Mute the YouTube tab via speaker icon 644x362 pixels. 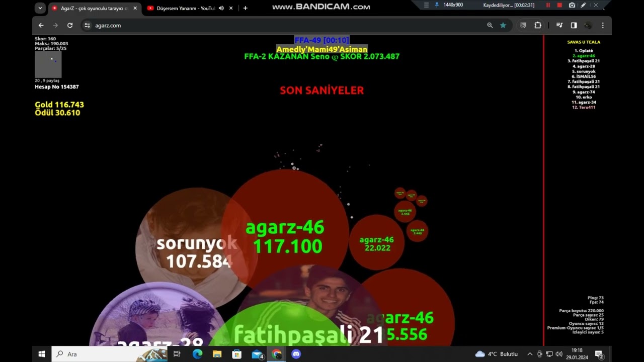(x=221, y=8)
